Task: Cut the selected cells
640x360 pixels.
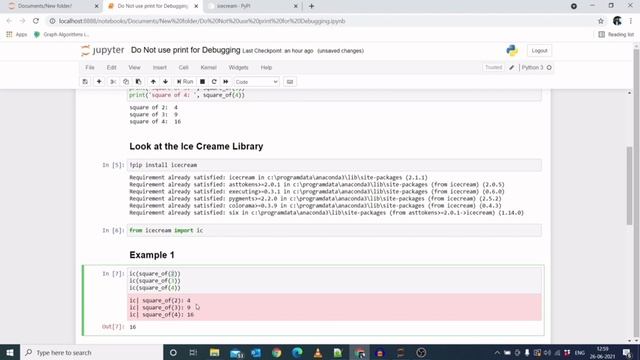Action: click(113, 82)
